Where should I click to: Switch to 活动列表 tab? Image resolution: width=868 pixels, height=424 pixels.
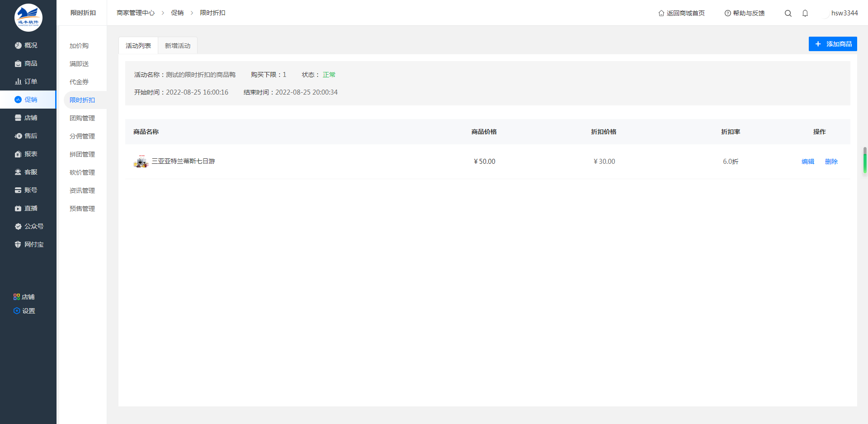pos(138,46)
